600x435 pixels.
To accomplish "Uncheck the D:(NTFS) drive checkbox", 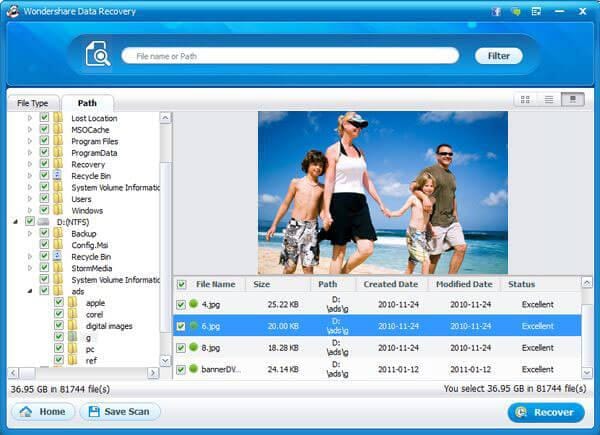I will point(30,221).
